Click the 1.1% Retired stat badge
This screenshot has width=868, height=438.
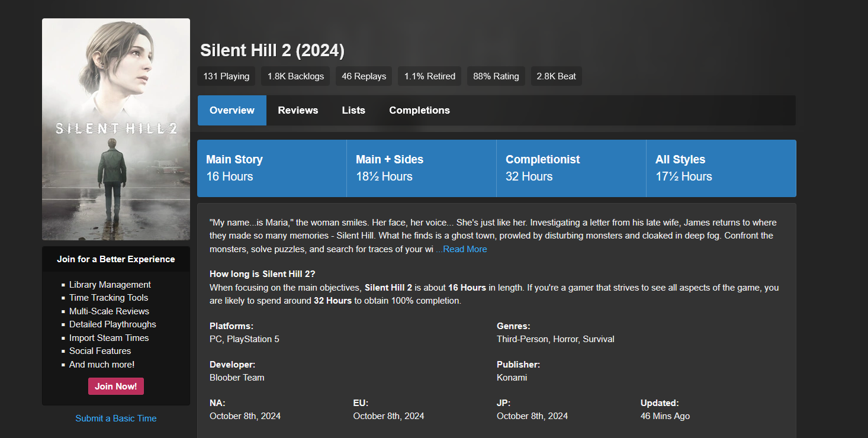tap(430, 76)
